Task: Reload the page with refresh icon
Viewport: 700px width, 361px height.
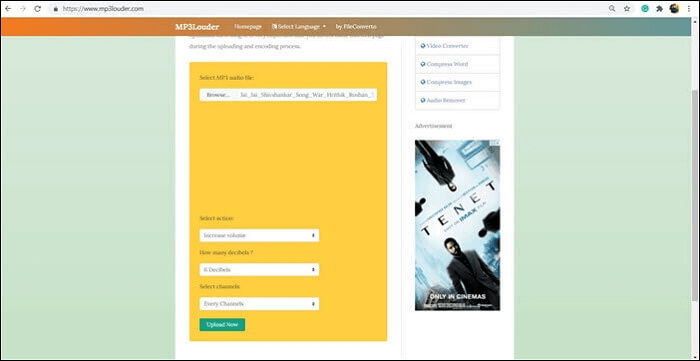Action: (38, 8)
